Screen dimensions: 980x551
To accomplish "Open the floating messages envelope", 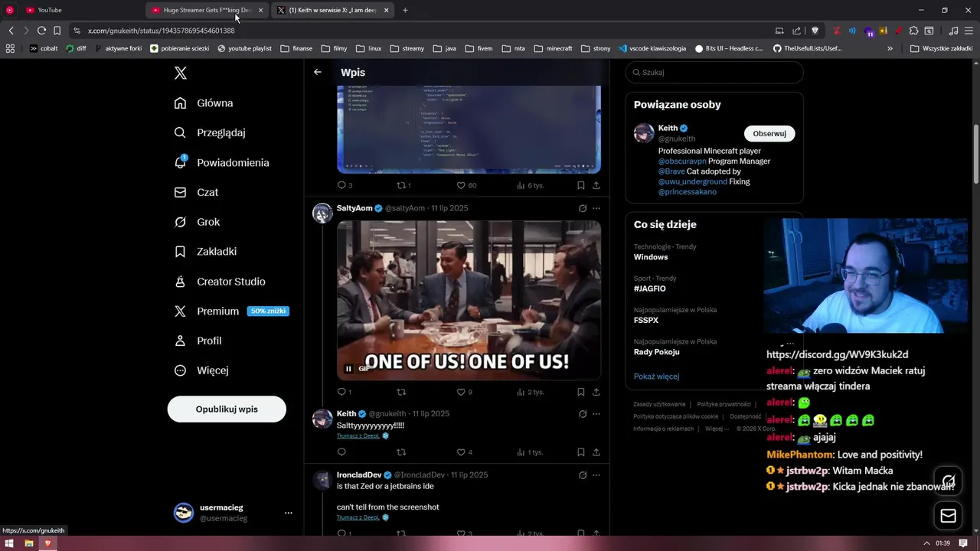I will 949,516.
